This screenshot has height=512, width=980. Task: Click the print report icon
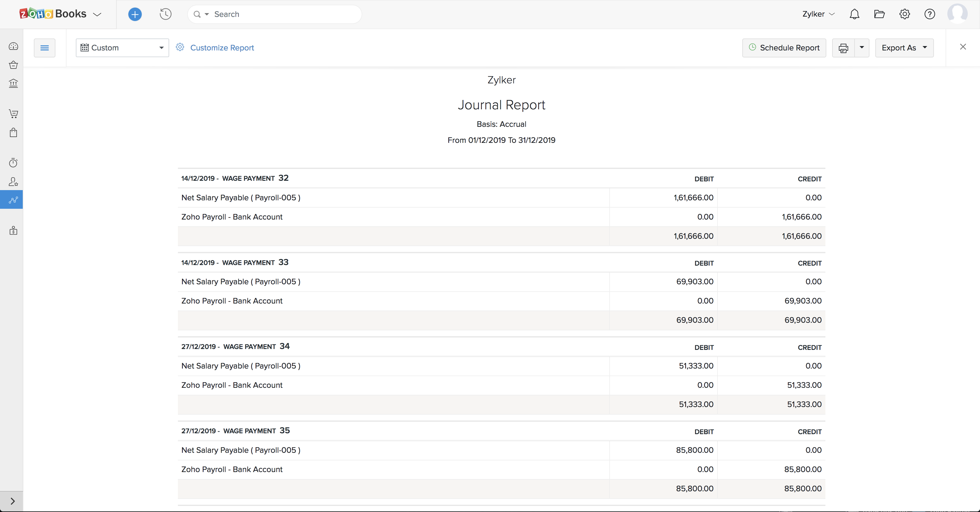tap(843, 48)
